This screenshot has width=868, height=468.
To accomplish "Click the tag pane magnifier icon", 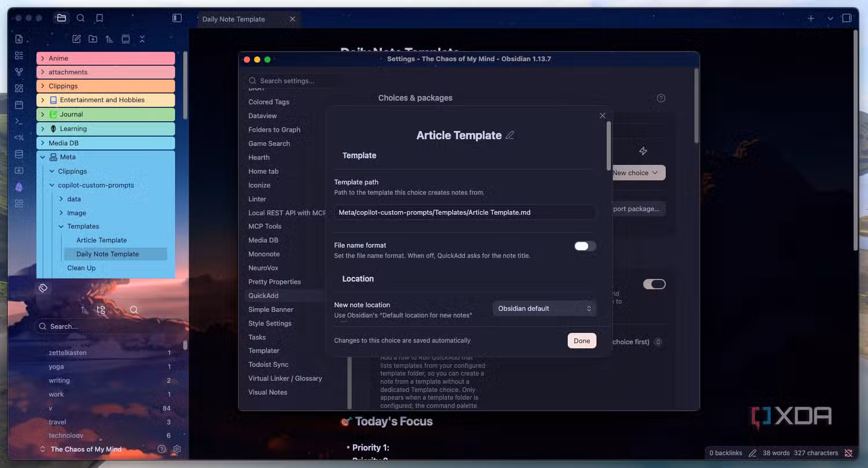I will [134, 310].
